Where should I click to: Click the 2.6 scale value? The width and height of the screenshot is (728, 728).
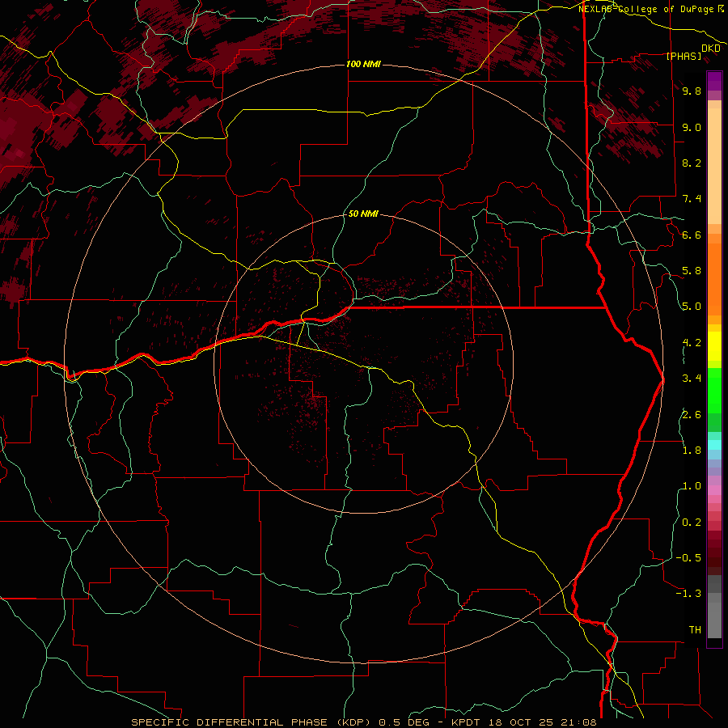tap(692, 415)
